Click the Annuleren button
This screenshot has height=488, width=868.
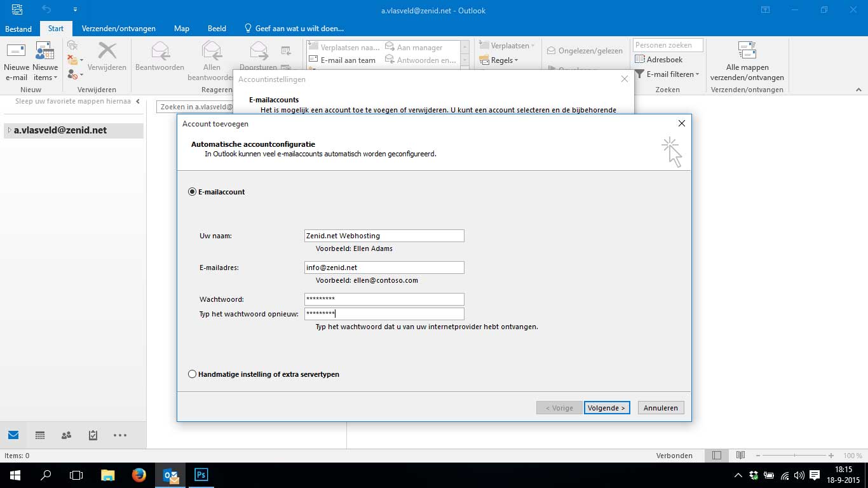[661, 408]
